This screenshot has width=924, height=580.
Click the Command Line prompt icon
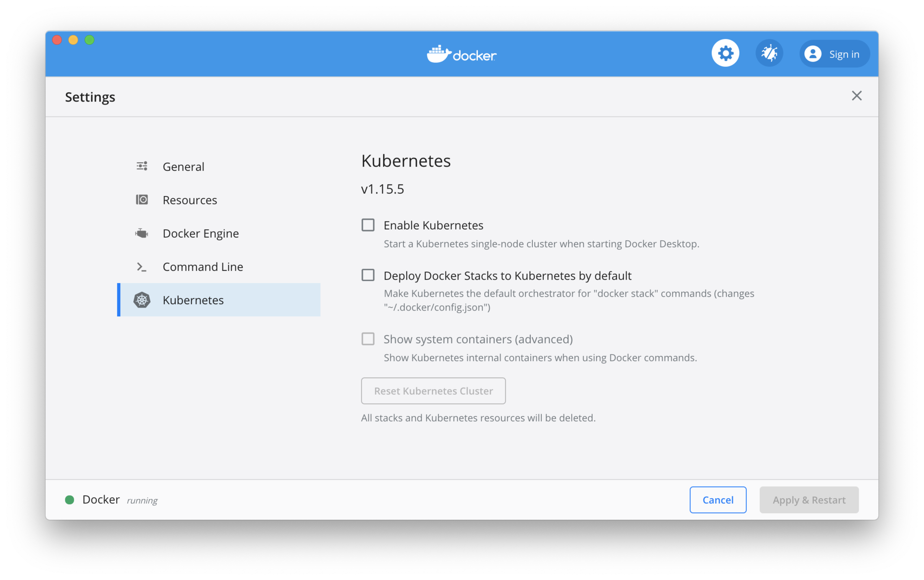click(142, 267)
